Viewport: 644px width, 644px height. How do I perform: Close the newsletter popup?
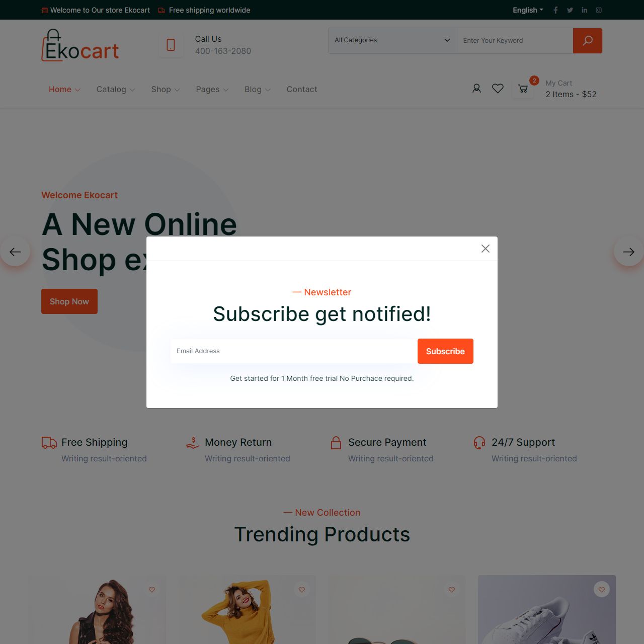(x=486, y=249)
